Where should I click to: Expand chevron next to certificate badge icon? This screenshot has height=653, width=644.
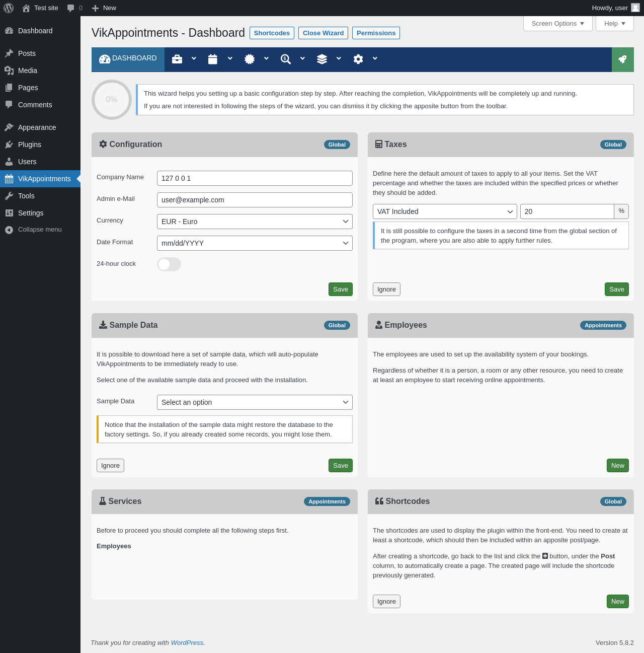tap(266, 59)
